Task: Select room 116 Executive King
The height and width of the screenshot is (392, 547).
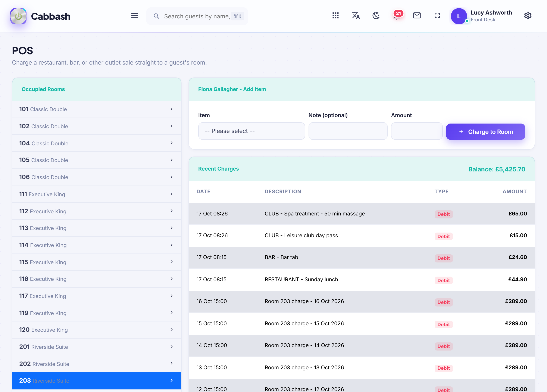Action: [97, 279]
